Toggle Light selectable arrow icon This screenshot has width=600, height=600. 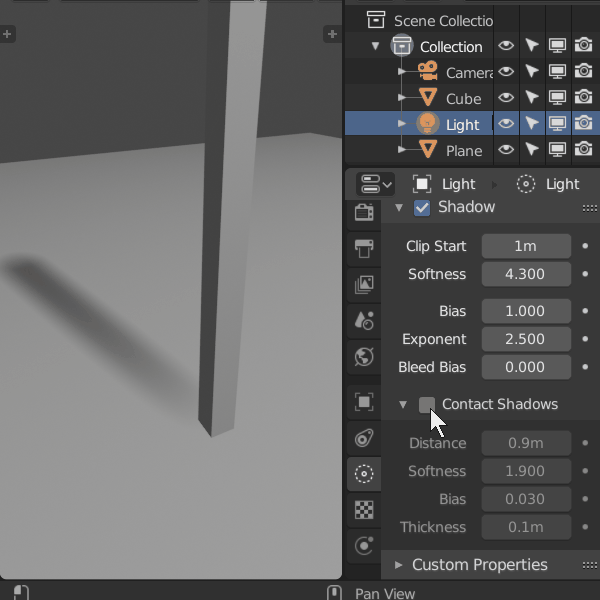coord(532,123)
